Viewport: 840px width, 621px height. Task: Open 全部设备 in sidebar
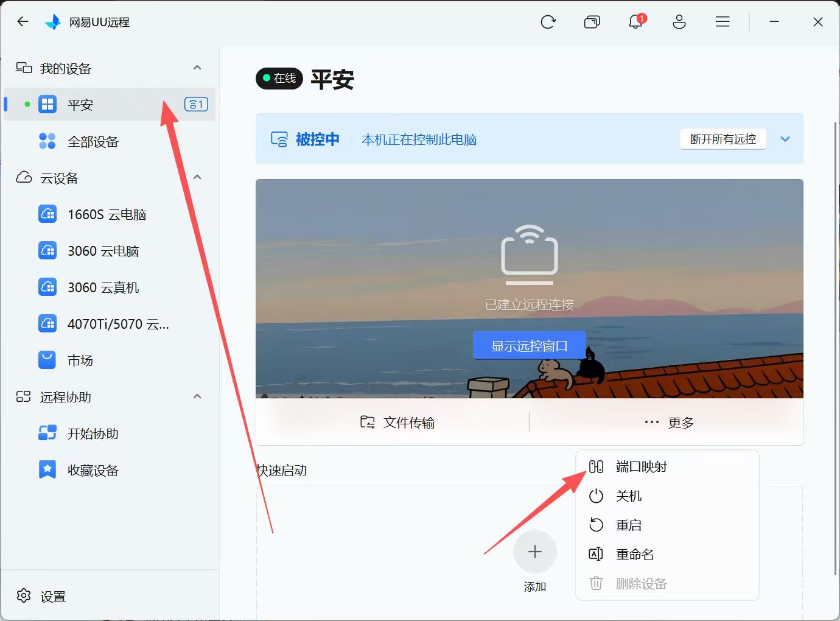[x=110, y=141]
